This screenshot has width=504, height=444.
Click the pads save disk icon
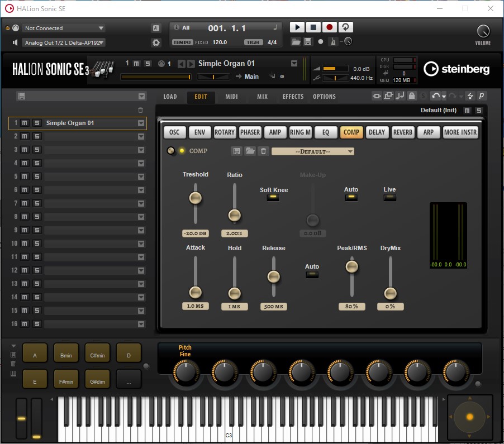point(13,355)
